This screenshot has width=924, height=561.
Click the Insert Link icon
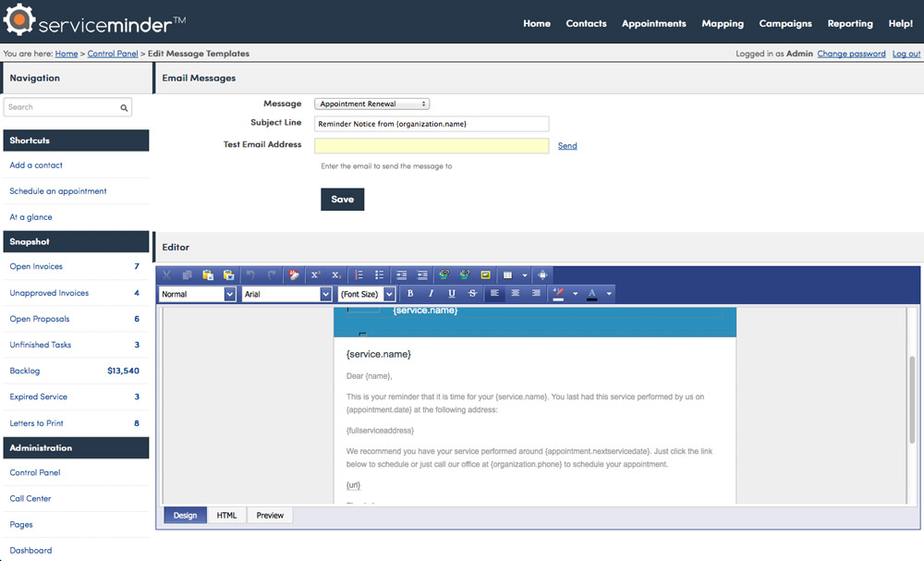tap(444, 275)
